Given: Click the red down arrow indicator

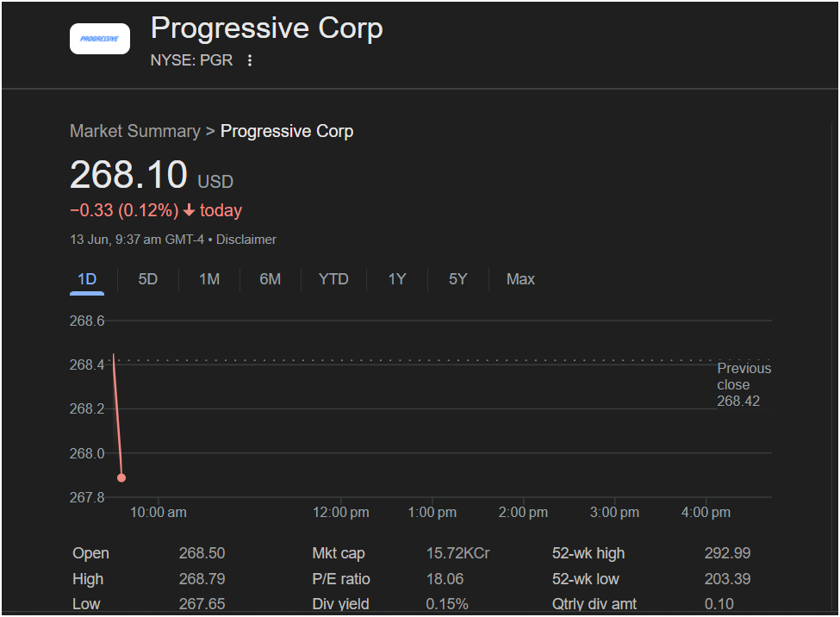Looking at the screenshot, I should 190,211.
